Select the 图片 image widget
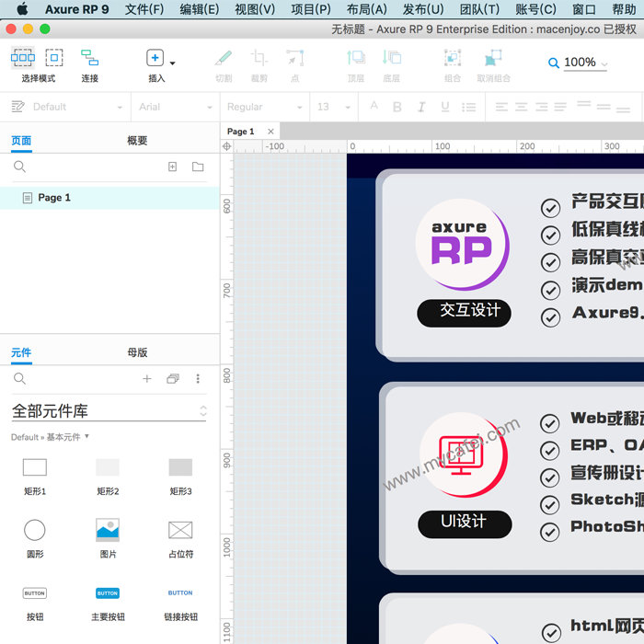Image resolution: width=644 pixels, height=644 pixels. point(108,539)
